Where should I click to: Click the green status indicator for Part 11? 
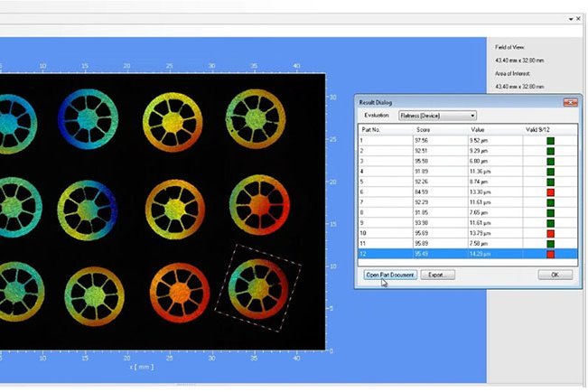pyautogui.click(x=550, y=244)
